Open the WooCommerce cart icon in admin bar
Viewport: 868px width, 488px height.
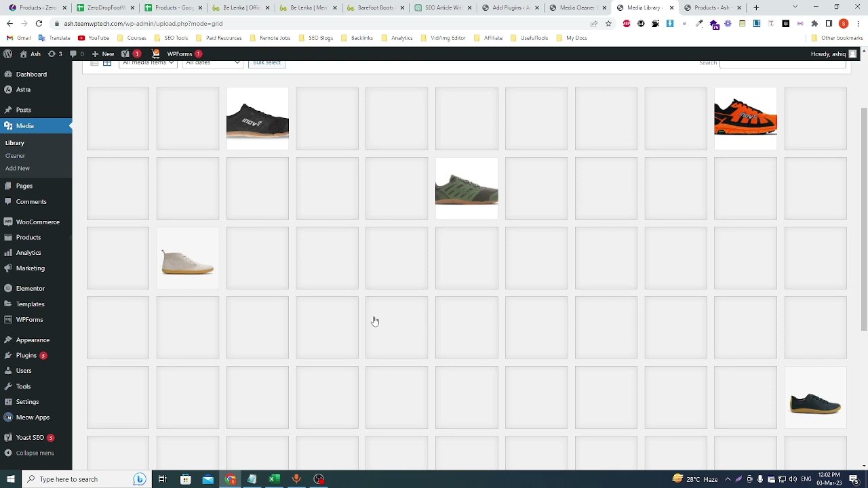(155, 54)
